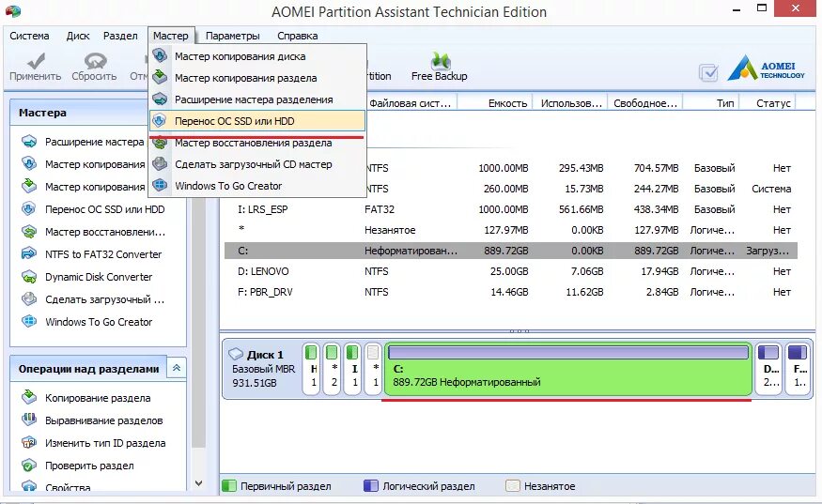Click the second Мастер копирования sidebar icon

[x=29, y=187]
